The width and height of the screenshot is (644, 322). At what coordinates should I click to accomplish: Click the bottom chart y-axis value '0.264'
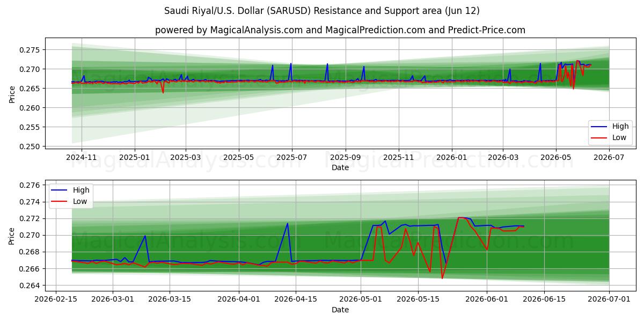coord(31,286)
